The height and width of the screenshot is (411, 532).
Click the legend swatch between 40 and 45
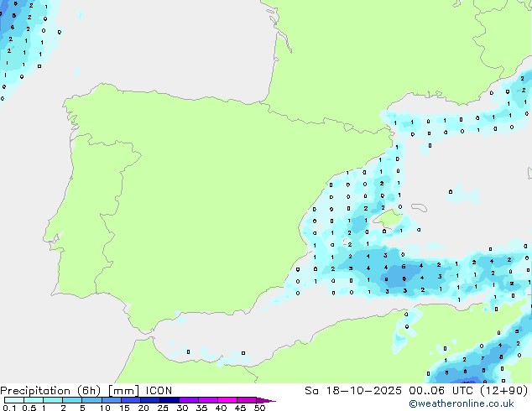point(227,400)
